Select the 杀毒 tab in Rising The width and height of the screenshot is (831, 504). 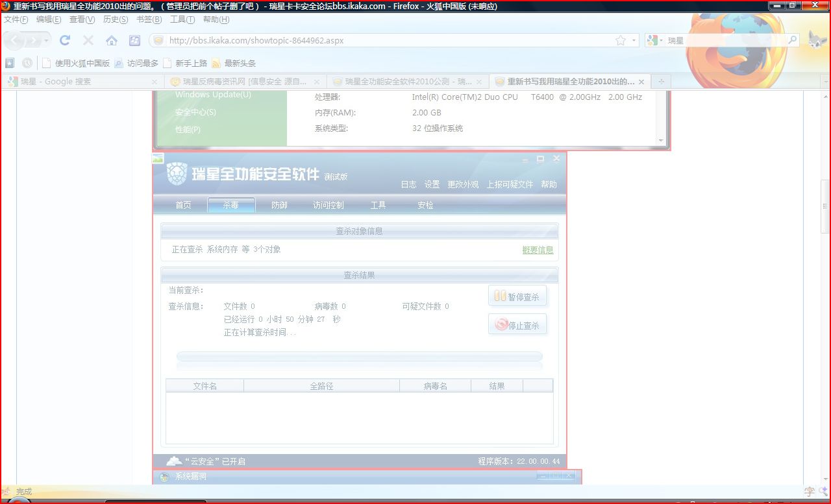point(231,205)
